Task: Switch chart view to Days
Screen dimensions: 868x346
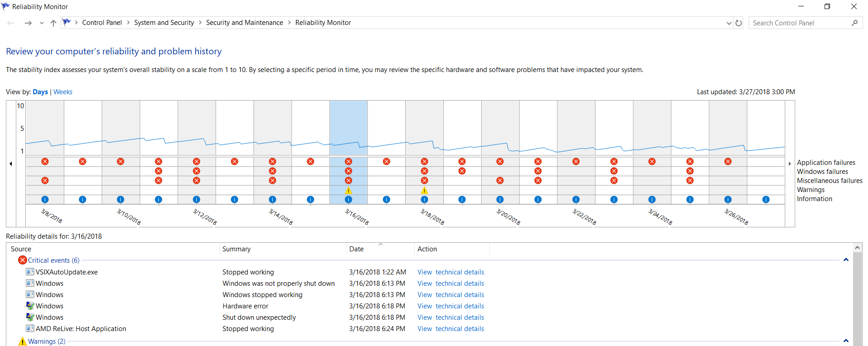Action: [x=40, y=91]
